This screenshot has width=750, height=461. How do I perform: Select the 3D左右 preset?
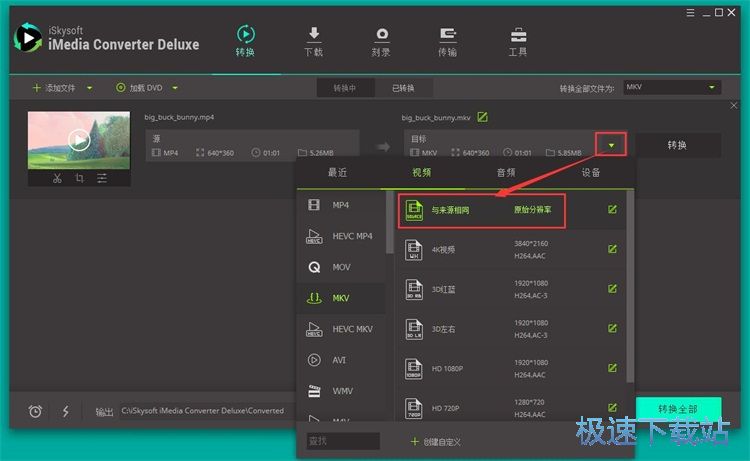coord(509,329)
